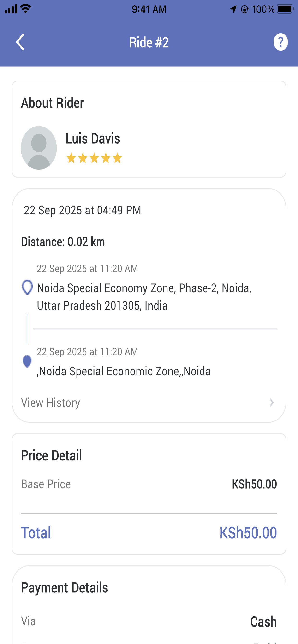
Task: Tap the drop-off filled pin icon
Action: click(x=27, y=362)
